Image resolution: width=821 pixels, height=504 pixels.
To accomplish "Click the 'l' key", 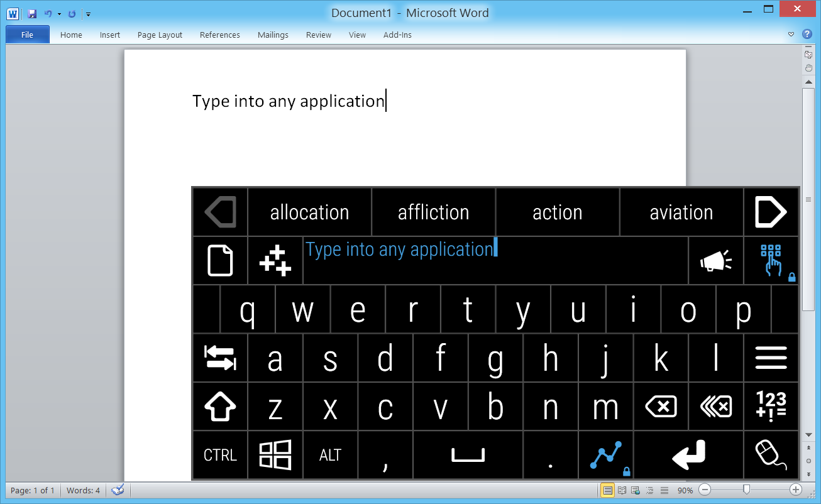I will [x=716, y=358].
